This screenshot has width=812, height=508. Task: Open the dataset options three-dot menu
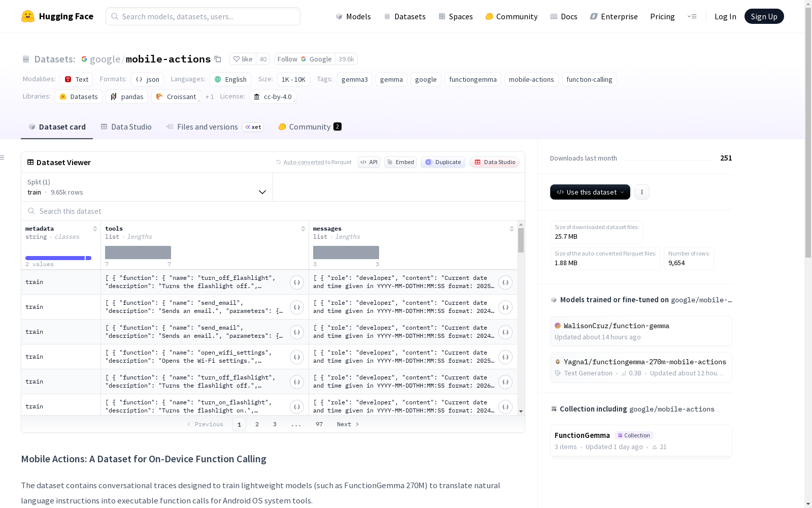(642, 192)
